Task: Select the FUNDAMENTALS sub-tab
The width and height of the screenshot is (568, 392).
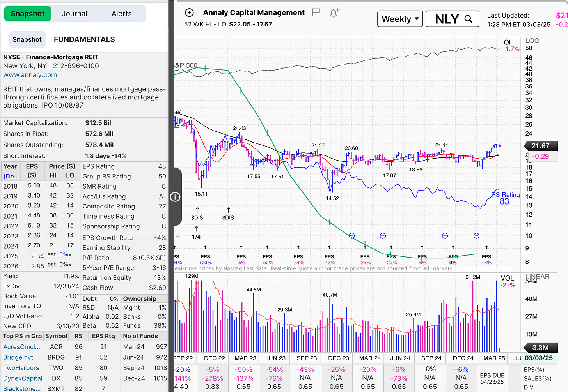Action: click(x=84, y=39)
